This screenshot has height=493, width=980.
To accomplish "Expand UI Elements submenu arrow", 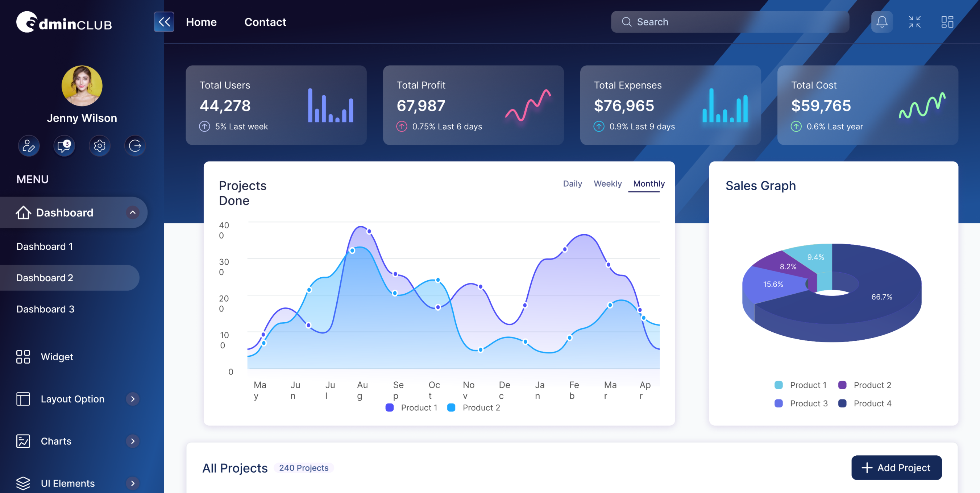I will (132, 483).
